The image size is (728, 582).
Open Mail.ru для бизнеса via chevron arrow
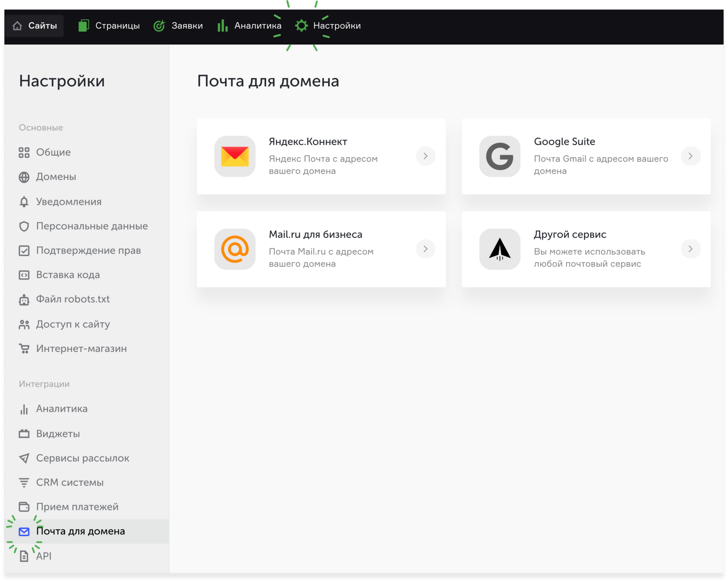pyautogui.click(x=425, y=249)
